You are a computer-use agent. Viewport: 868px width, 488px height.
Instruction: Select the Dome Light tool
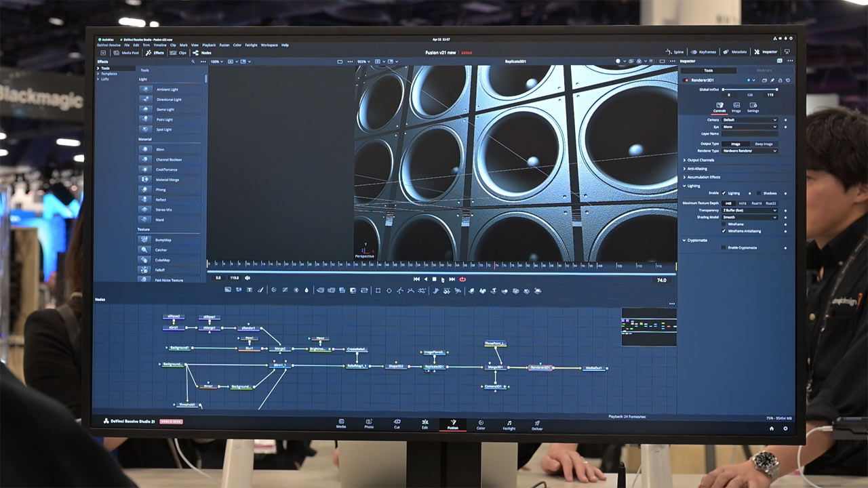170,110
